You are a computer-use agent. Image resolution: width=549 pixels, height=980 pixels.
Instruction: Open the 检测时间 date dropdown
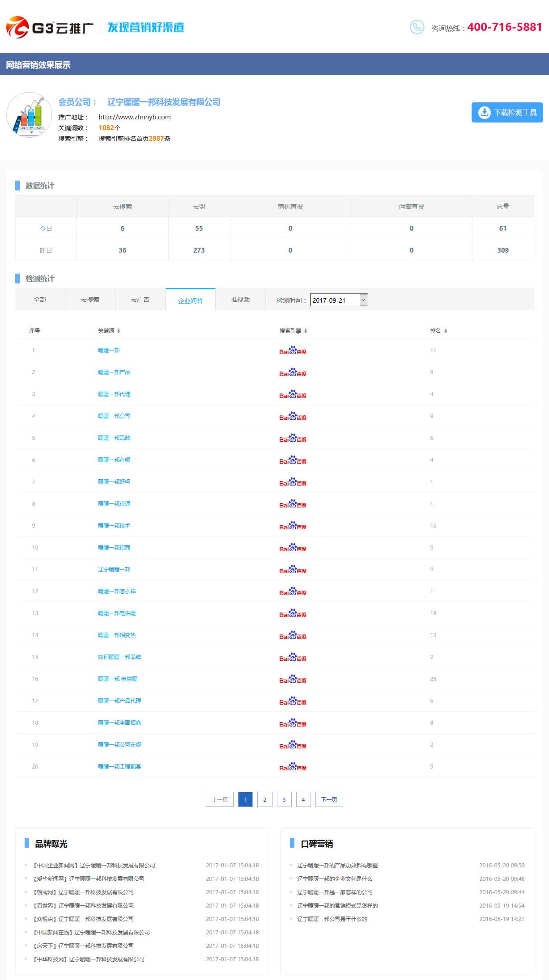[x=363, y=300]
